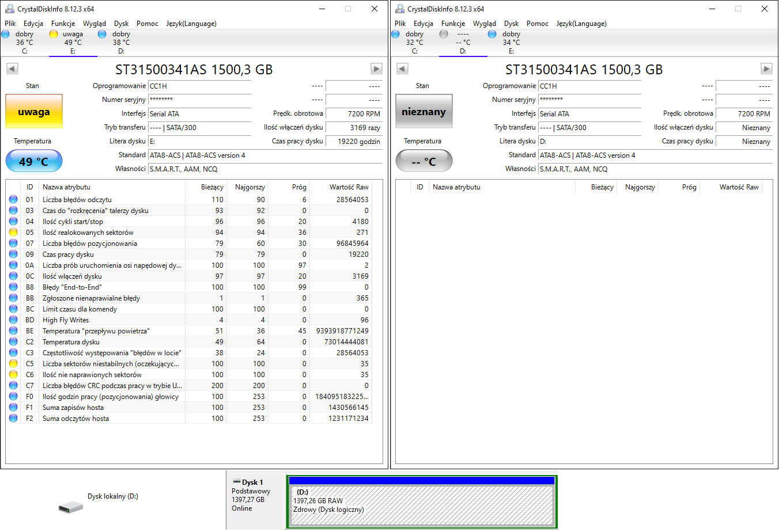Click the previous disk arrow in right window
Image resolution: width=779 pixels, height=532 pixels.
point(402,69)
